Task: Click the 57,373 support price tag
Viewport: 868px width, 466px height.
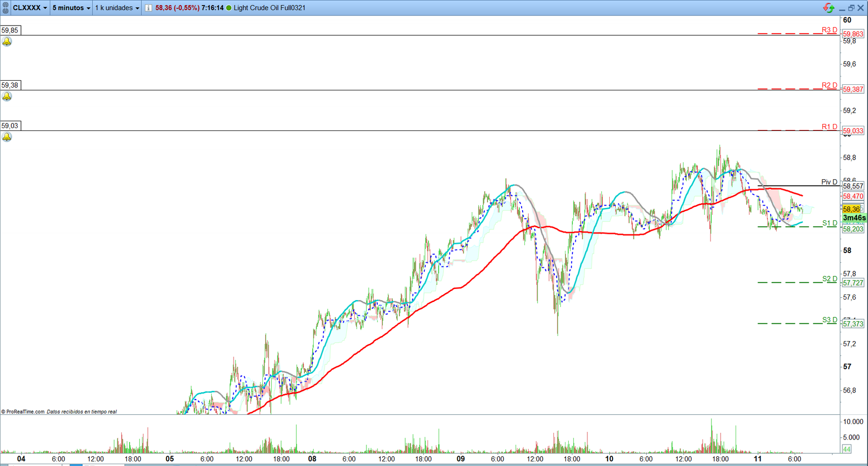Action: (x=853, y=324)
